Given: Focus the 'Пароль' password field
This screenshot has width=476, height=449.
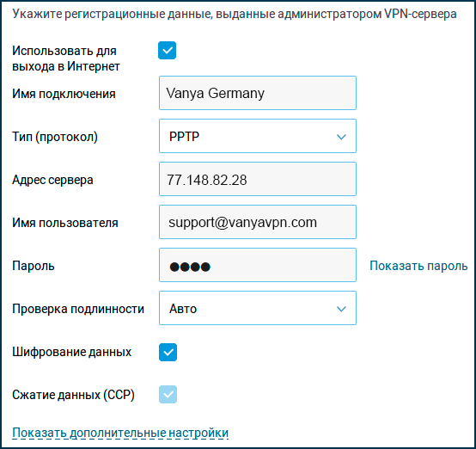Looking at the screenshot, I should tap(258, 265).
